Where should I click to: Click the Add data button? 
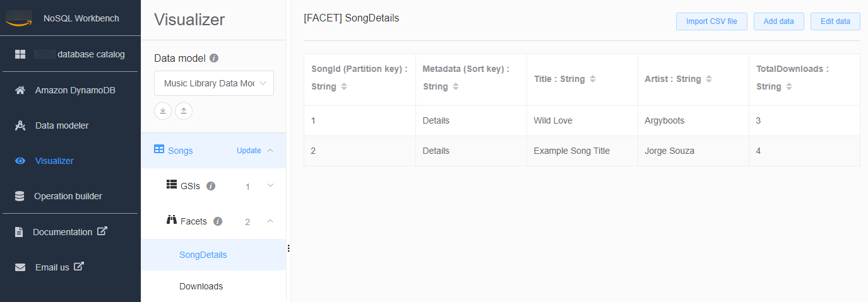[x=778, y=21]
